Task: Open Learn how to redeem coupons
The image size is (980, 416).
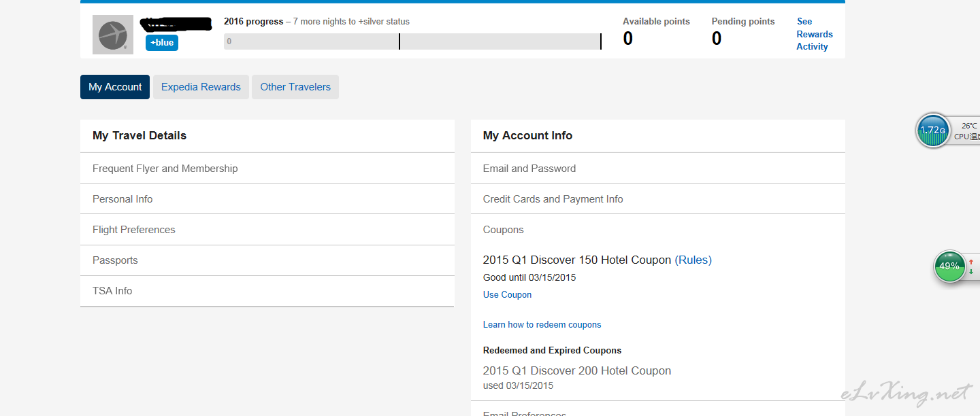Action: 542,325
